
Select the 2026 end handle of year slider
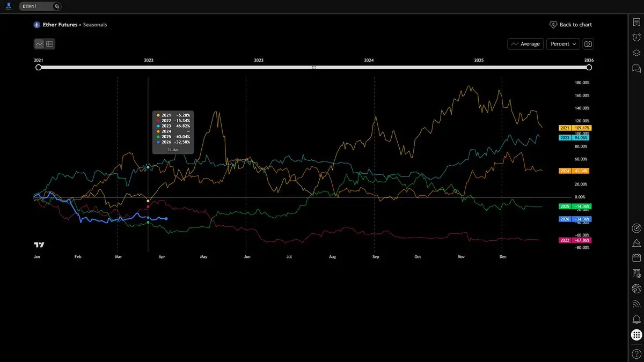(589, 68)
